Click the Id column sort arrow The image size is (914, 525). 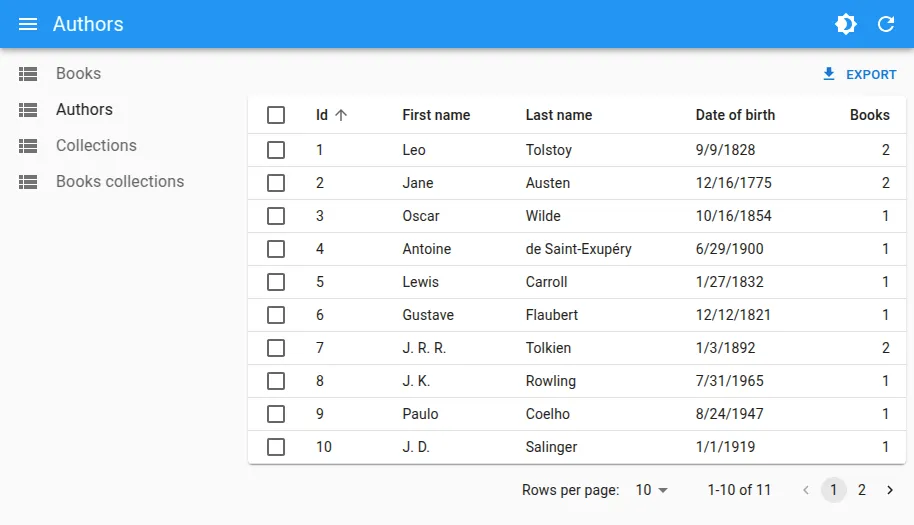click(x=341, y=115)
